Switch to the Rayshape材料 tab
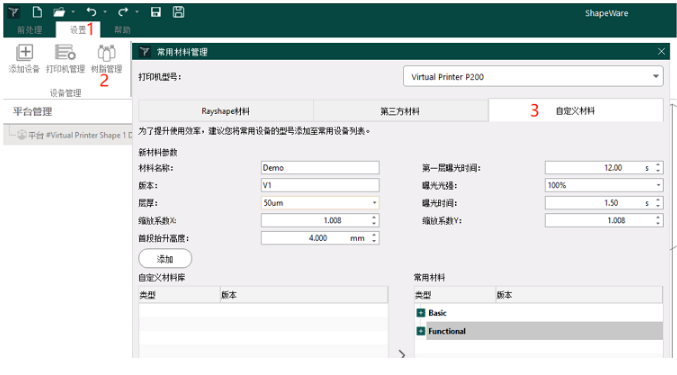This screenshot has width=677, height=375. coord(225,111)
